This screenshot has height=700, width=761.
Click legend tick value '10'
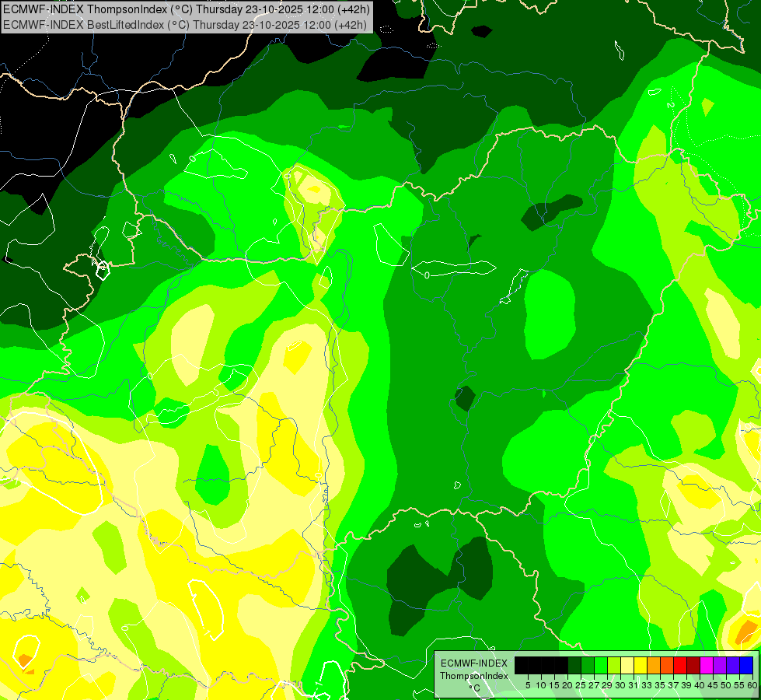pos(541,685)
